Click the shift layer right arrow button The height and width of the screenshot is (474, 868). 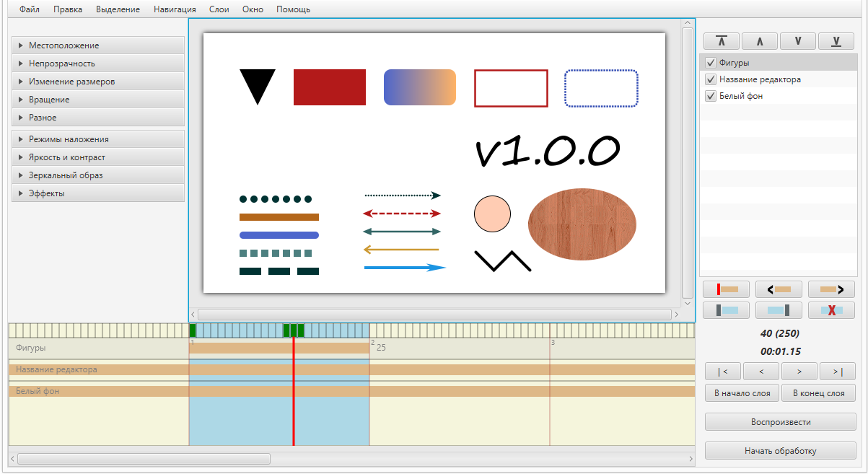(x=831, y=289)
